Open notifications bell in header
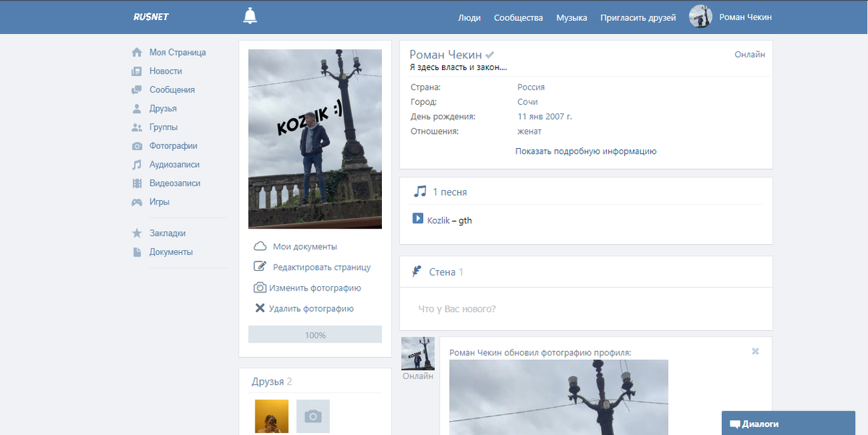The image size is (868, 435). (x=250, y=16)
